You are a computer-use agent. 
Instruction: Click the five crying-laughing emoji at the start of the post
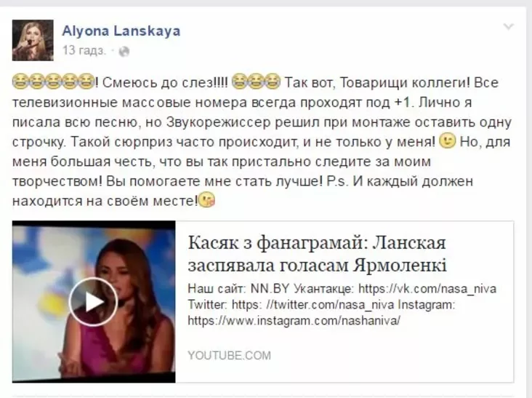53,81
